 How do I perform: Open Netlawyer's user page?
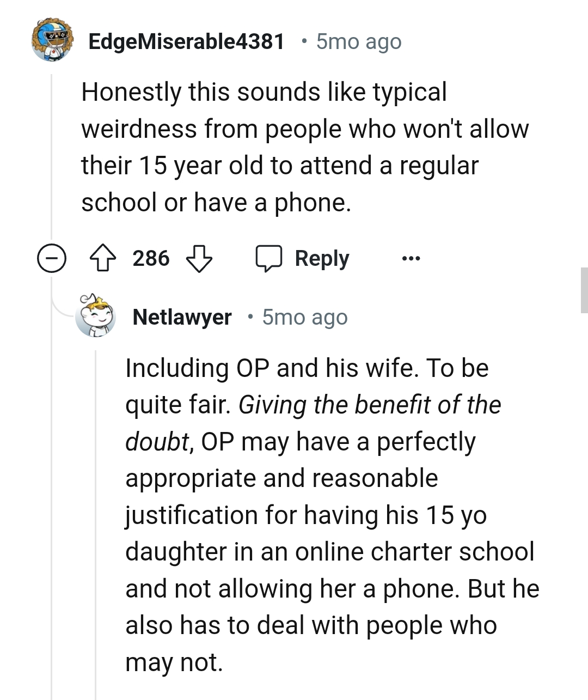tap(183, 316)
